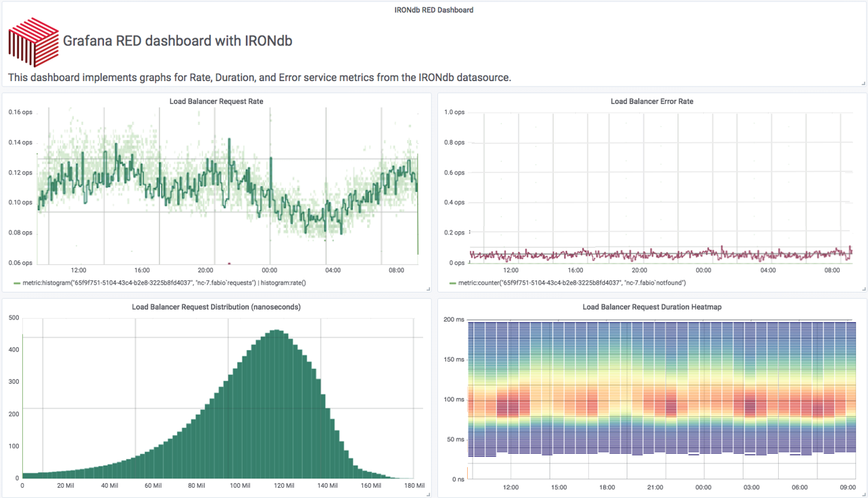868x498 pixels.
Task: Click the 09:00 time label on heatmap
Action: click(x=847, y=487)
